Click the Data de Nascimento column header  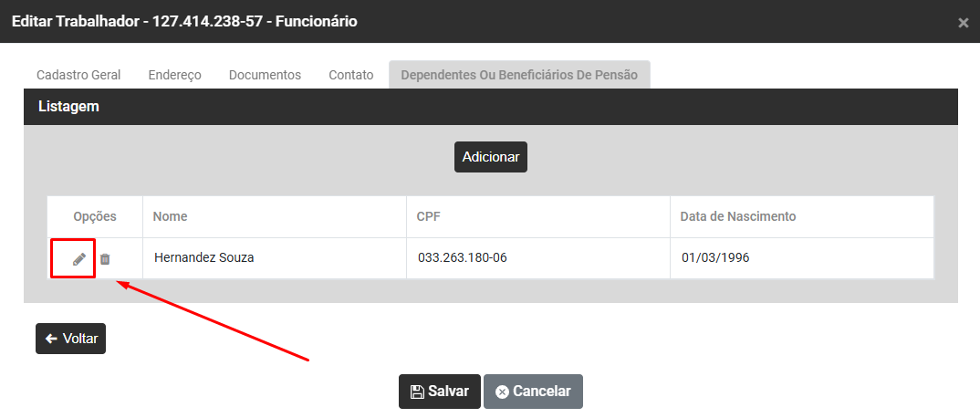click(738, 216)
